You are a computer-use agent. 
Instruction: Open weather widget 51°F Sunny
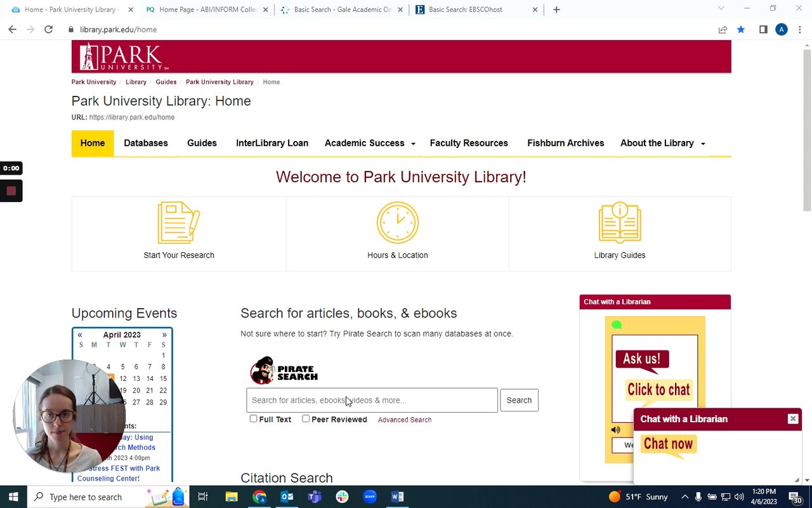(637, 497)
